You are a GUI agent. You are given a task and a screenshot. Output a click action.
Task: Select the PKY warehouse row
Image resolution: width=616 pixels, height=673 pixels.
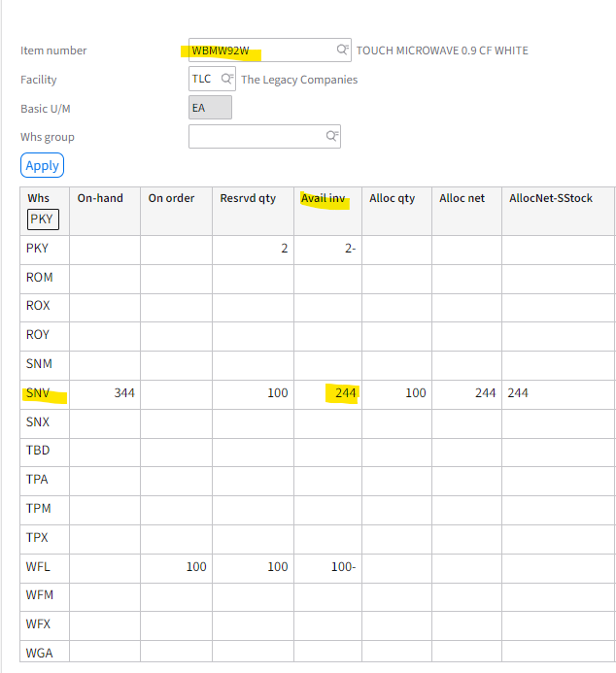point(317,250)
